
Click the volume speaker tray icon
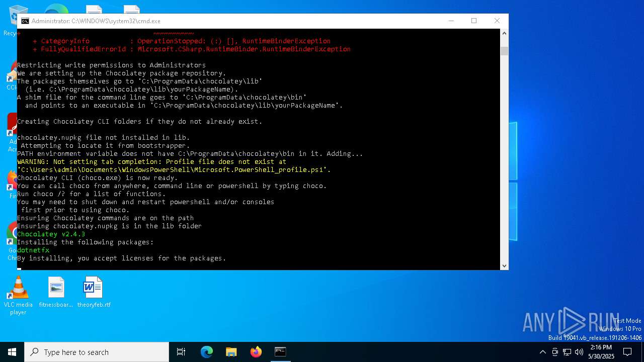click(579, 352)
